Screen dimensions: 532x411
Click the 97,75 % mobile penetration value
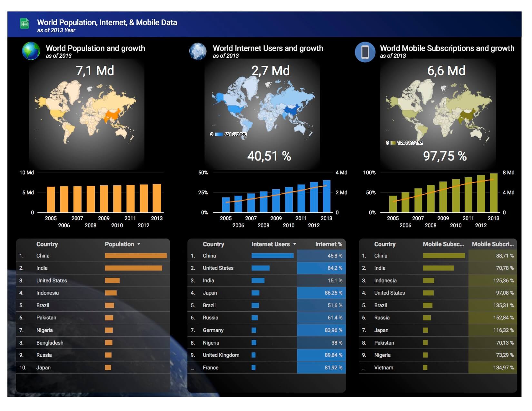coord(445,156)
